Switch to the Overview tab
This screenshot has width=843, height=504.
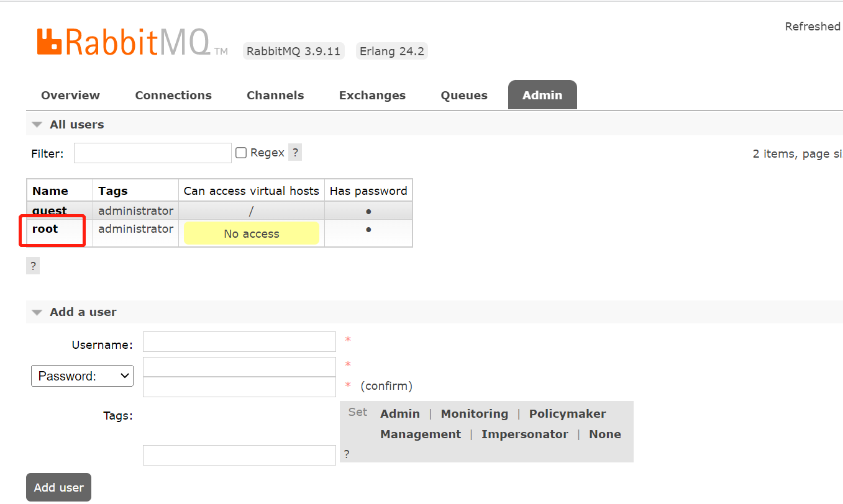[70, 96]
